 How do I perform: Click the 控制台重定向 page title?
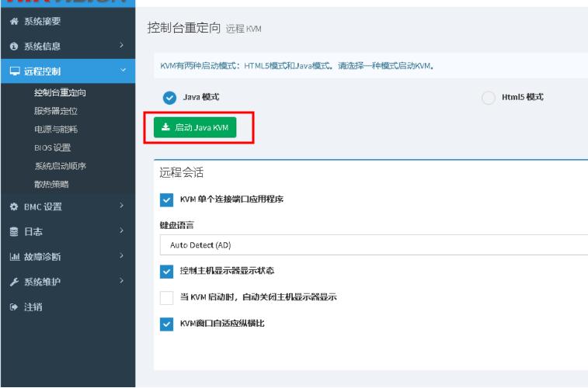click(184, 28)
